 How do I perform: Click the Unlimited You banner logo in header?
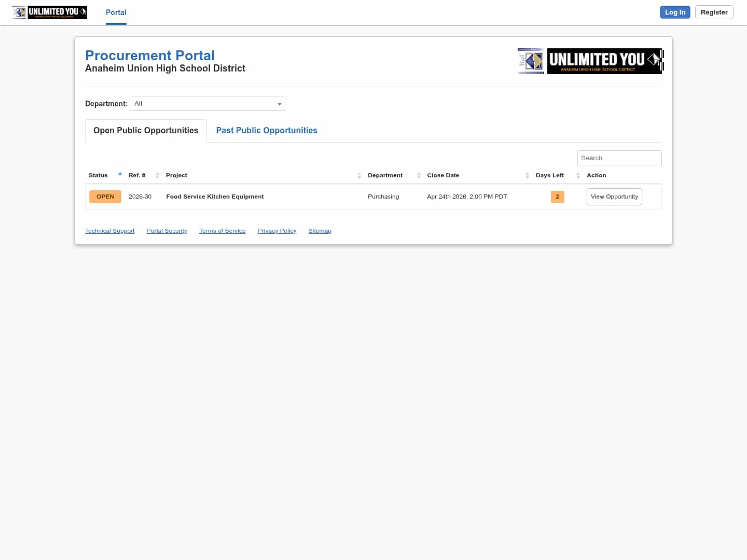click(604, 61)
